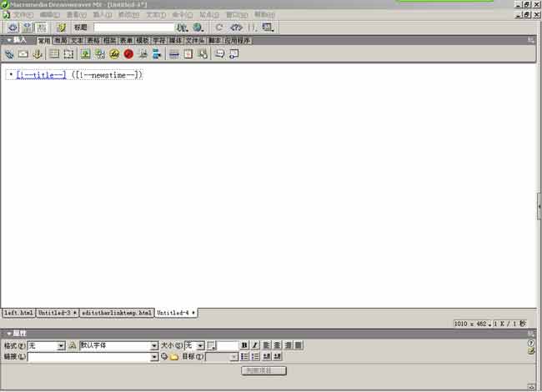Image resolution: width=542 pixels, height=392 pixels.
Task: Click the Email Link envelope icon
Action: pos(23,54)
